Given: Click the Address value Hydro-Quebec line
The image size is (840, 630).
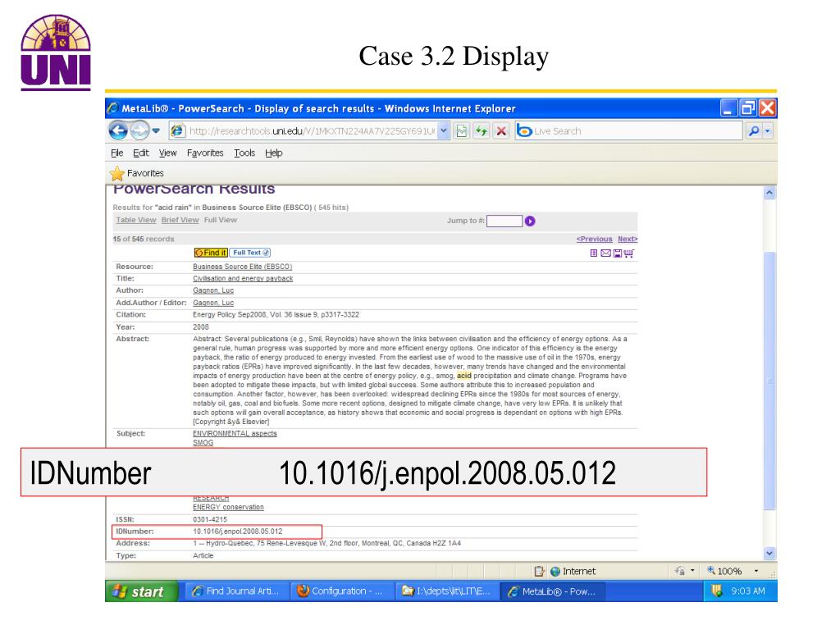Looking at the screenshot, I should tap(326, 543).
